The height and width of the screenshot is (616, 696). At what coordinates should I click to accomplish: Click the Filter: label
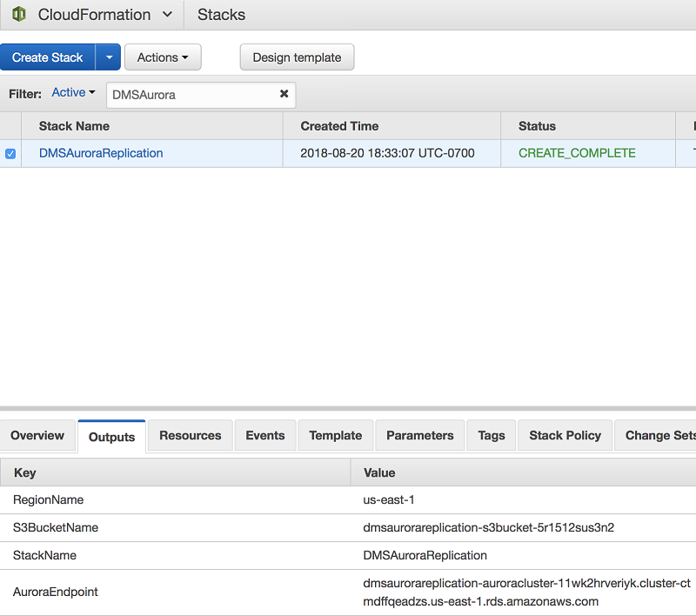click(25, 94)
